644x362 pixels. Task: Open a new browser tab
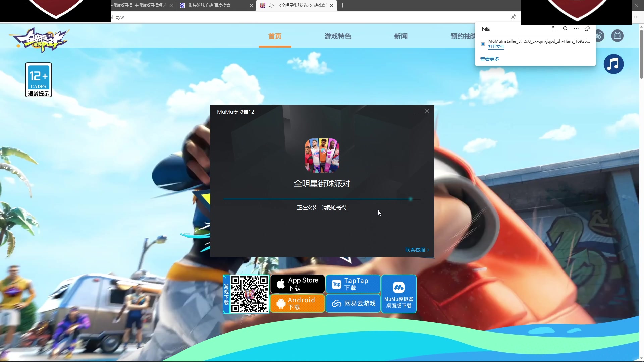click(x=342, y=5)
